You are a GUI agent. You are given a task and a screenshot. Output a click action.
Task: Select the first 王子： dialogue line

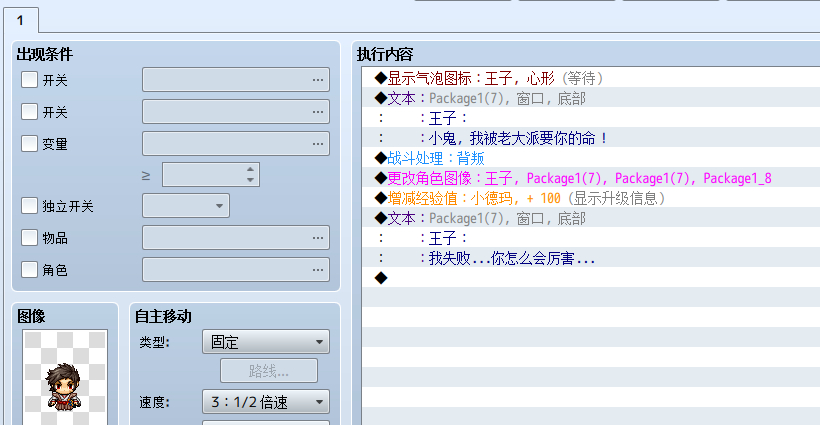591,118
